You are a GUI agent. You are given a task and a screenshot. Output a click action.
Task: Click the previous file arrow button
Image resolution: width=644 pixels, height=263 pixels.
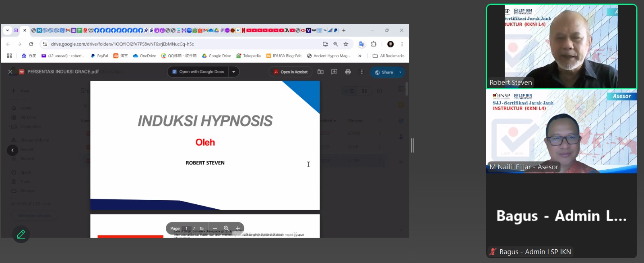(x=12, y=150)
